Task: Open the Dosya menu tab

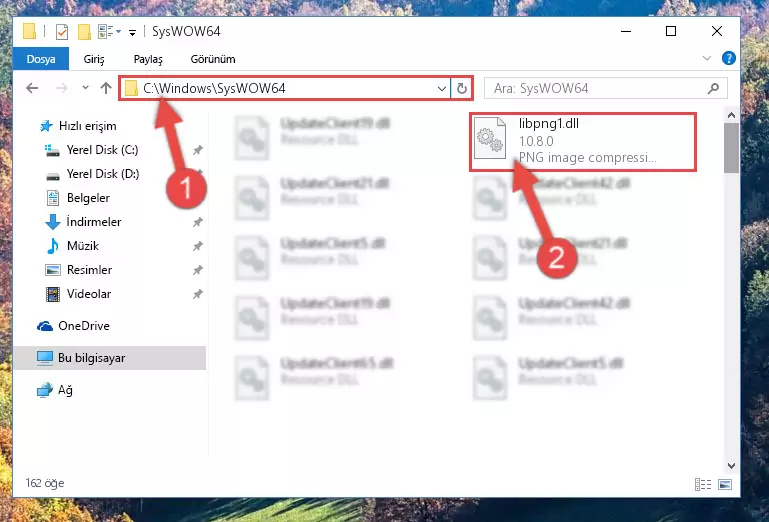Action: click(41, 59)
